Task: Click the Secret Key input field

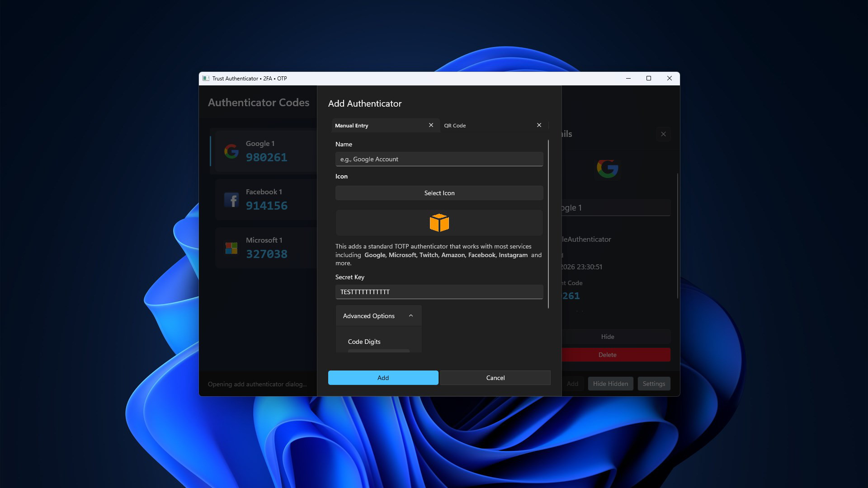Action: pos(439,292)
